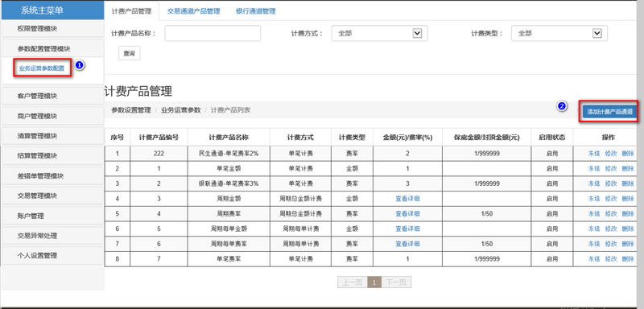644x309 pixels.
Task: Collapse 参数配置管理模块 in the sidebar
Action: (52, 49)
